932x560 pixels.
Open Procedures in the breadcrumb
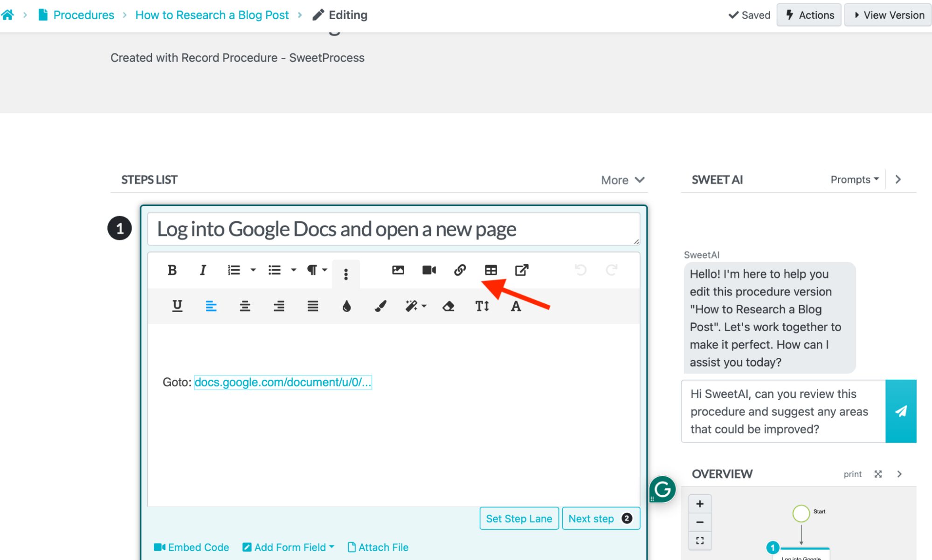(76, 15)
